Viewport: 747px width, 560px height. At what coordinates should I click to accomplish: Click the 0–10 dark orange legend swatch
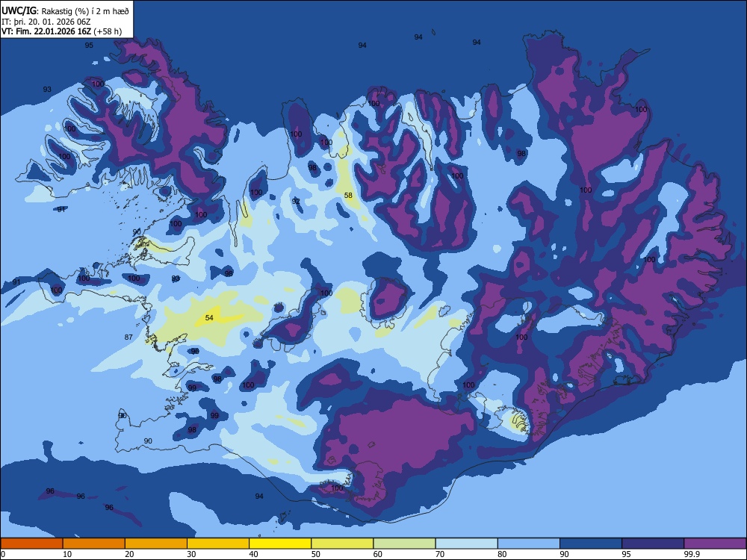click(x=31, y=544)
